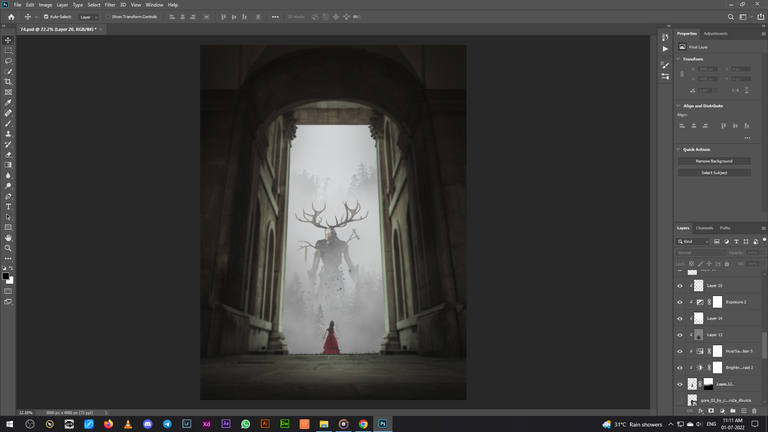768x432 pixels.
Task: Add layer style fx icon
Action: click(700, 411)
